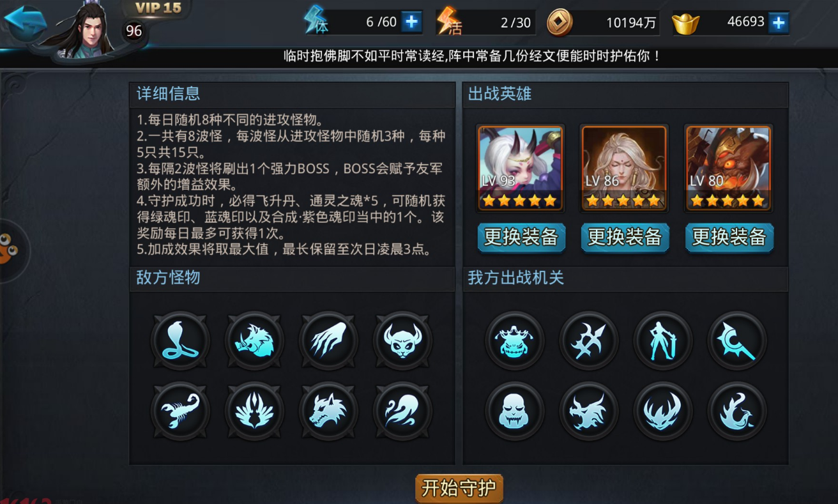
Task: Open the LV 86 hero portrait
Action: (x=624, y=168)
